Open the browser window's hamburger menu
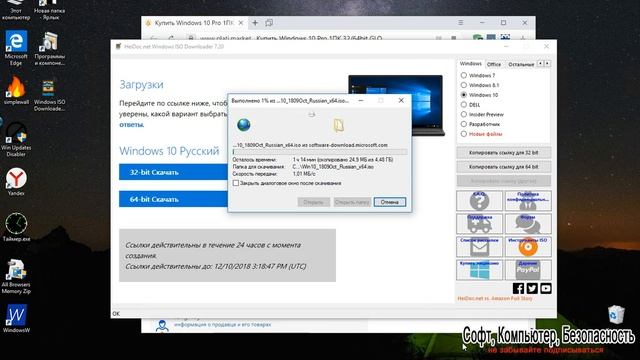 tap(460, 23)
